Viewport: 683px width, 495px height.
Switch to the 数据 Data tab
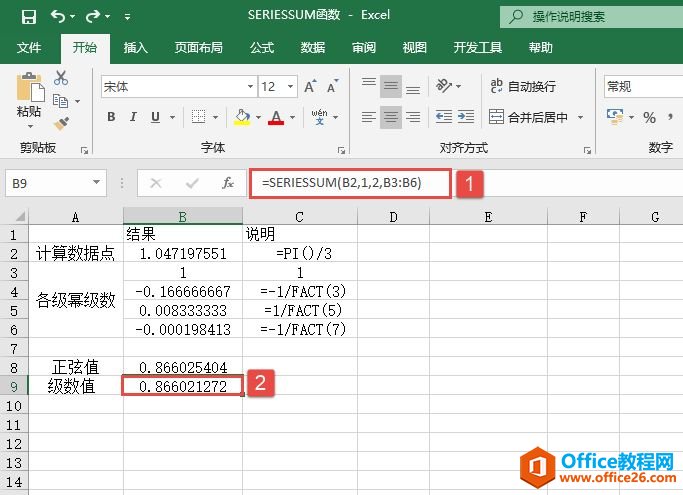(x=313, y=47)
